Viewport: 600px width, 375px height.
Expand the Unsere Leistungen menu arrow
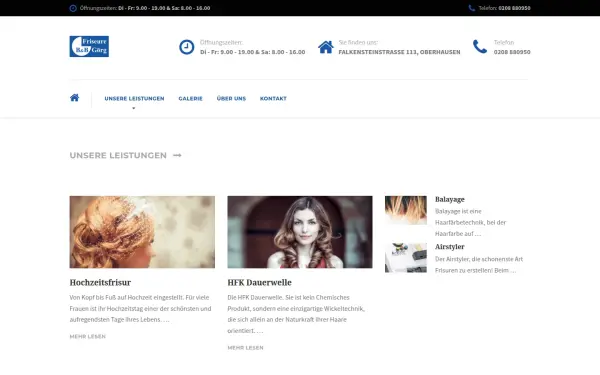134,108
